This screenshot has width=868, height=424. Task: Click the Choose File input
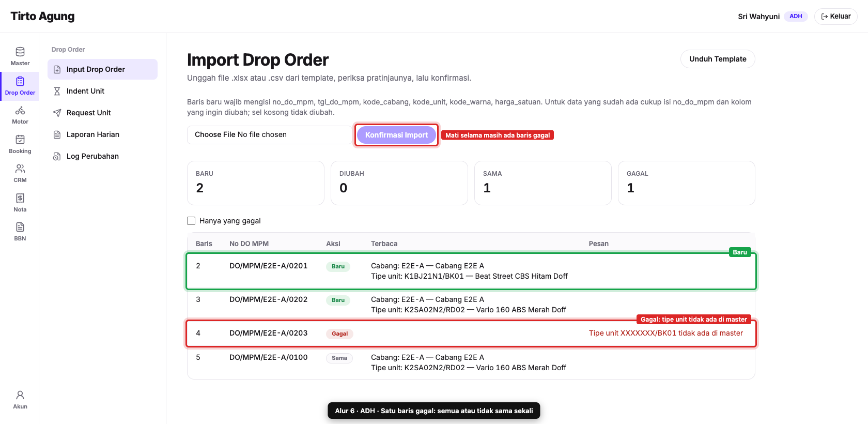coord(269,135)
